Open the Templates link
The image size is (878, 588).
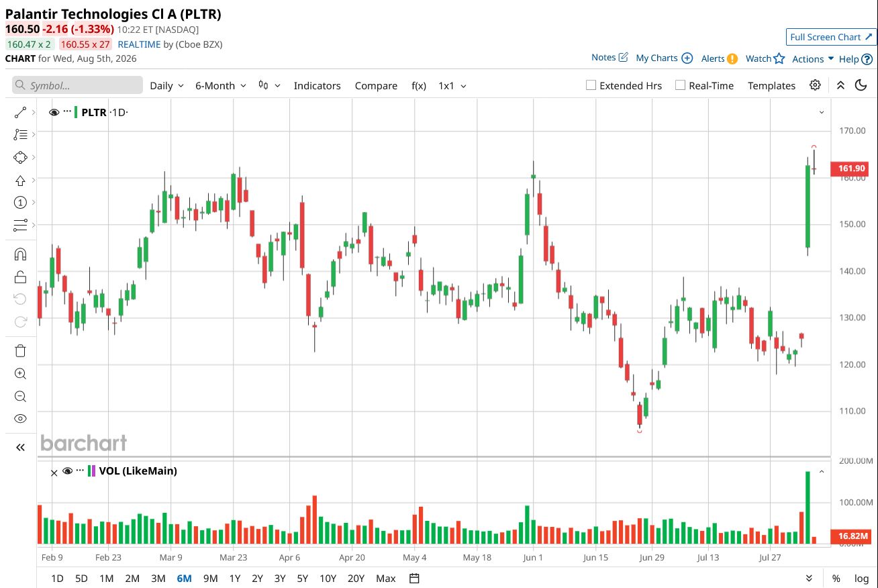click(x=771, y=85)
